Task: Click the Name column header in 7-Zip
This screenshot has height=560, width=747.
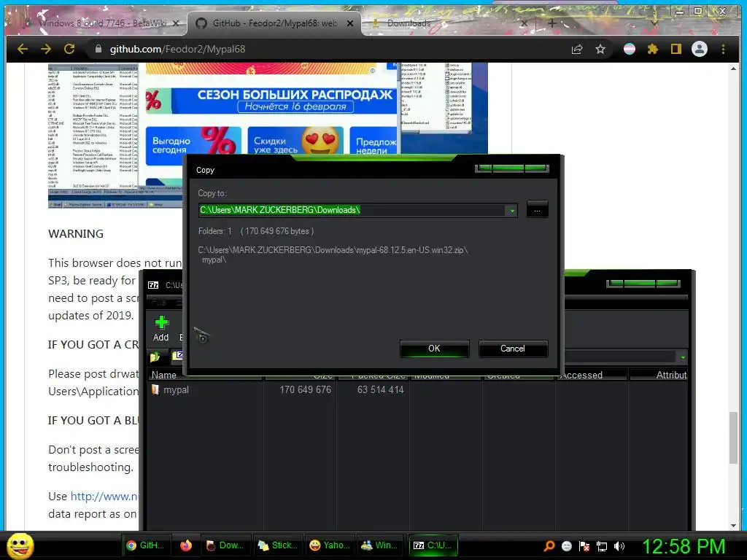Action: pyautogui.click(x=205, y=376)
